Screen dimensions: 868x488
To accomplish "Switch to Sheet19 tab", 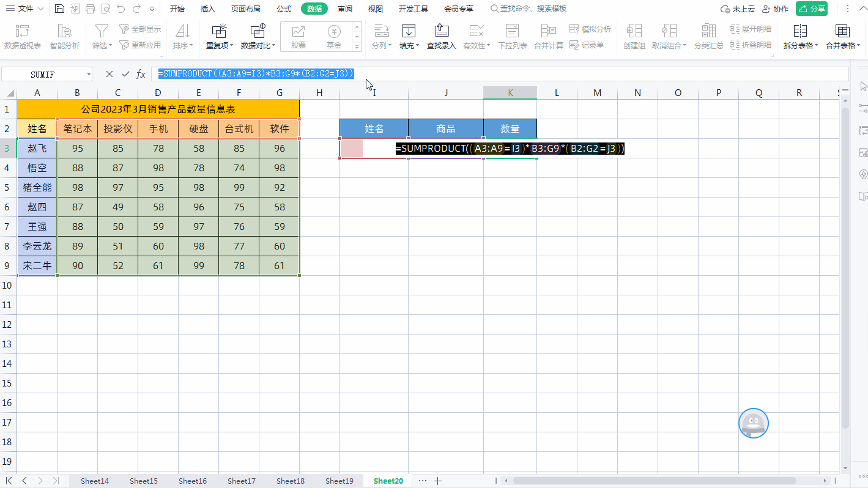I will click(x=339, y=481).
